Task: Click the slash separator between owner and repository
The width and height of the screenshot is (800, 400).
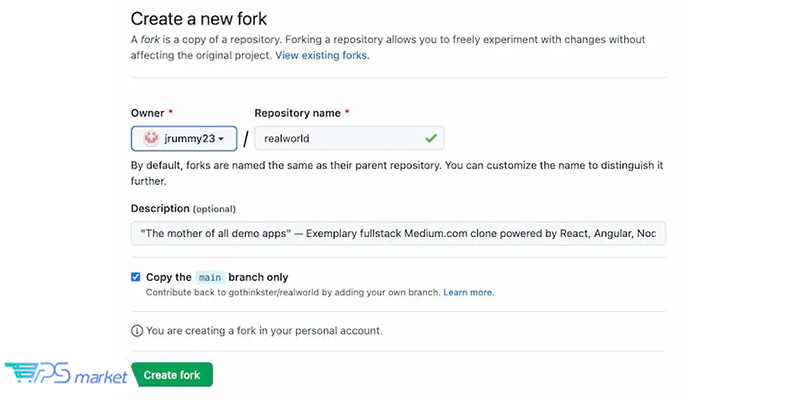Action: click(x=246, y=139)
